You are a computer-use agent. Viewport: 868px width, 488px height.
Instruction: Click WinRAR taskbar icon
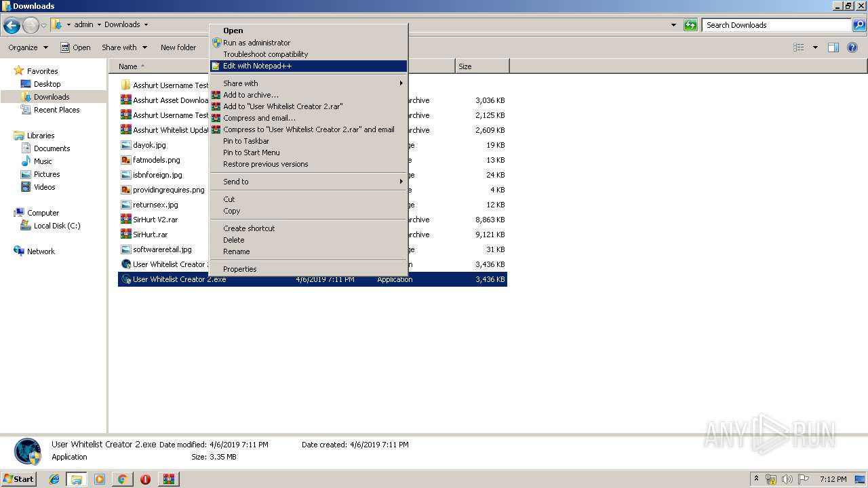pos(168,479)
